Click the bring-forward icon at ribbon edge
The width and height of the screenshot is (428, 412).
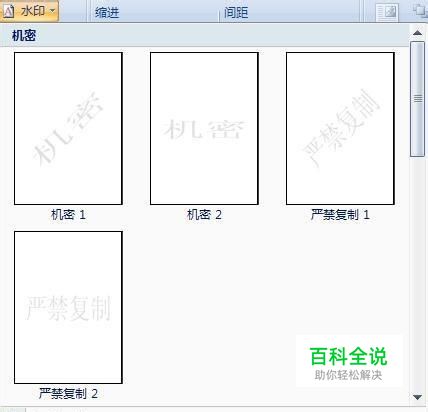pyautogui.click(x=421, y=10)
